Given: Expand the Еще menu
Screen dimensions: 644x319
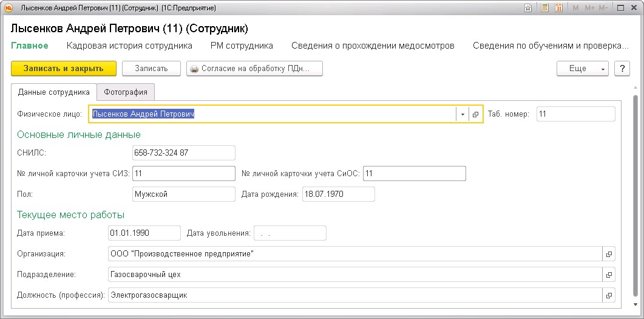Looking at the screenshot, I should [x=582, y=69].
